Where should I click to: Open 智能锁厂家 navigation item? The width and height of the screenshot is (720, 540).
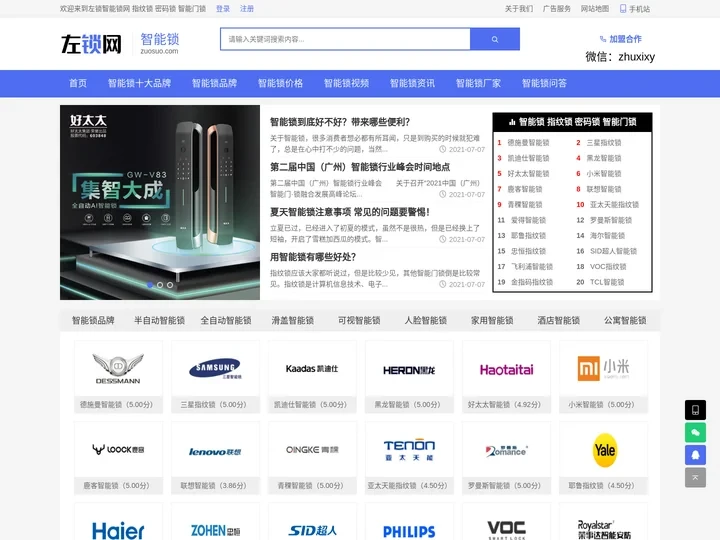478,83
